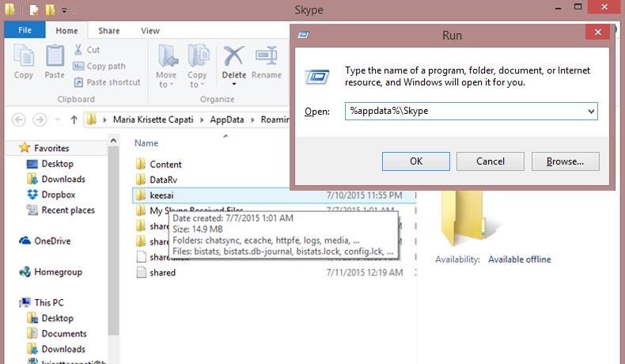Select the DataRv folder
The height and width of the screenshot is (364, 625).
[163, 180]
